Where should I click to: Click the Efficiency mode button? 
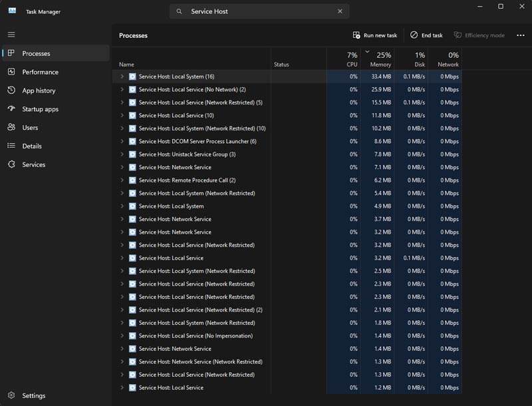pyautogui.click(x=479, y=35)
